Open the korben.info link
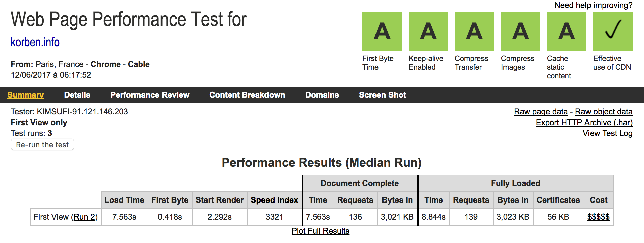Viewport: 644px width, 243px height. click(x=35, y=42)
